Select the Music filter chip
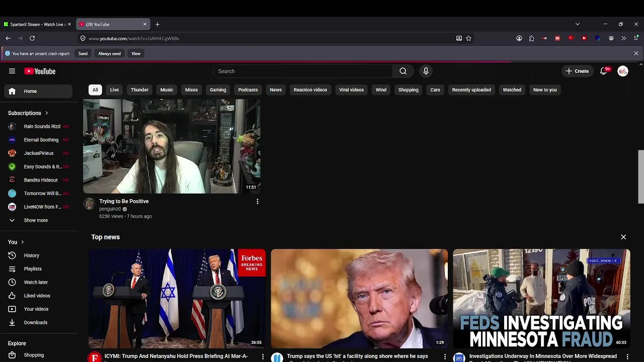The image size is (644, 362). pyautogui.click(x=167, y=90)
